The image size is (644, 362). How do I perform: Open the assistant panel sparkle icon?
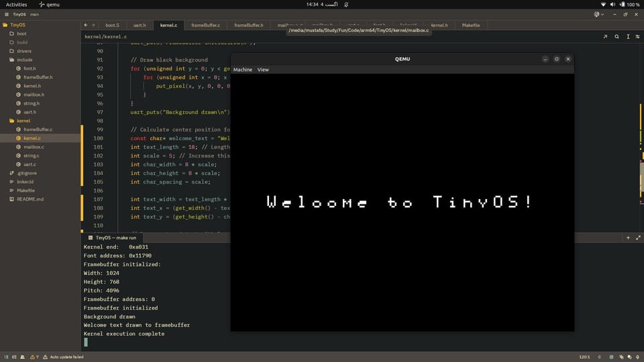coord(621,357)
